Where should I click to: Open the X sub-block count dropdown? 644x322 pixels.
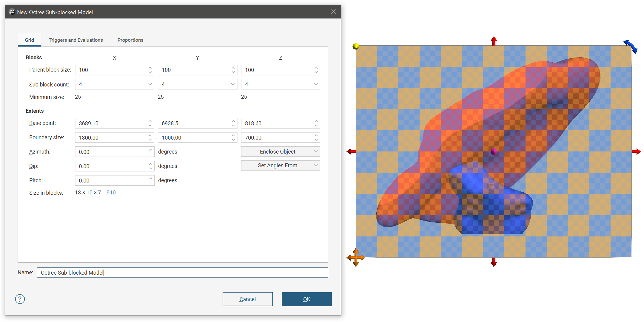click(x=150, y=84)
